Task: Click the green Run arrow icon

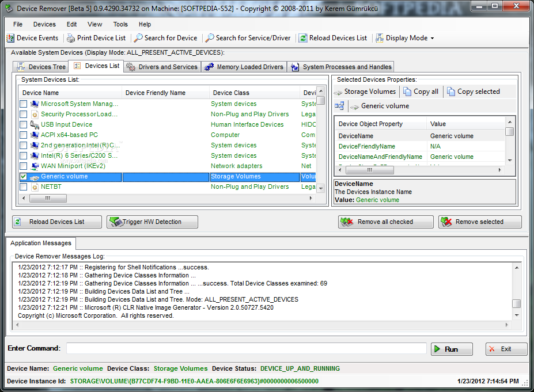Action: [437, 349]
